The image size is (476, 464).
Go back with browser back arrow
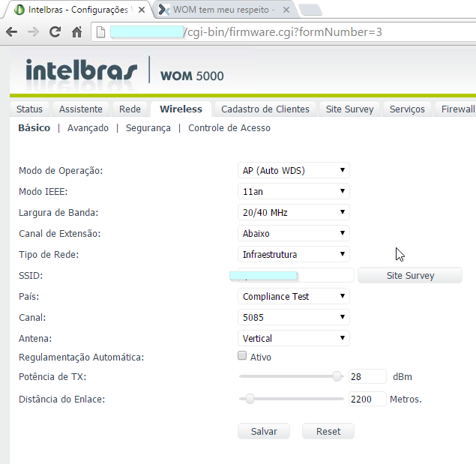click(x=11, y=32)
